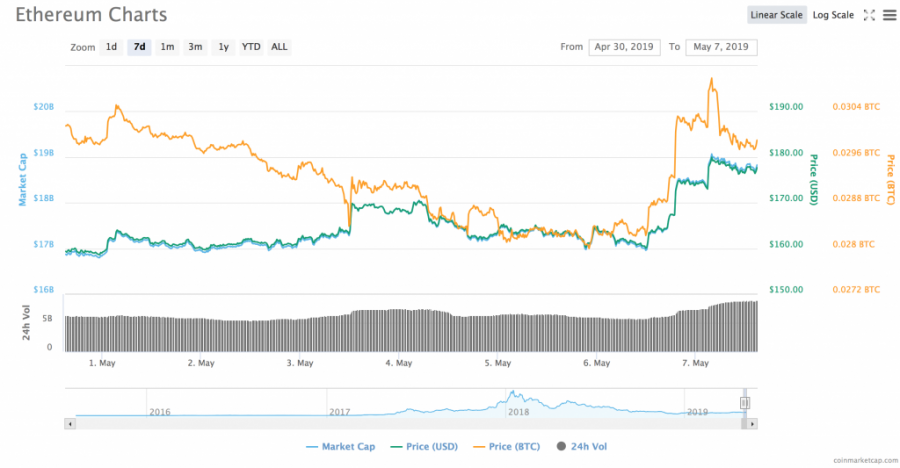
Task: Toggle Price (USD) series in legend
Action: coord(424,446)
